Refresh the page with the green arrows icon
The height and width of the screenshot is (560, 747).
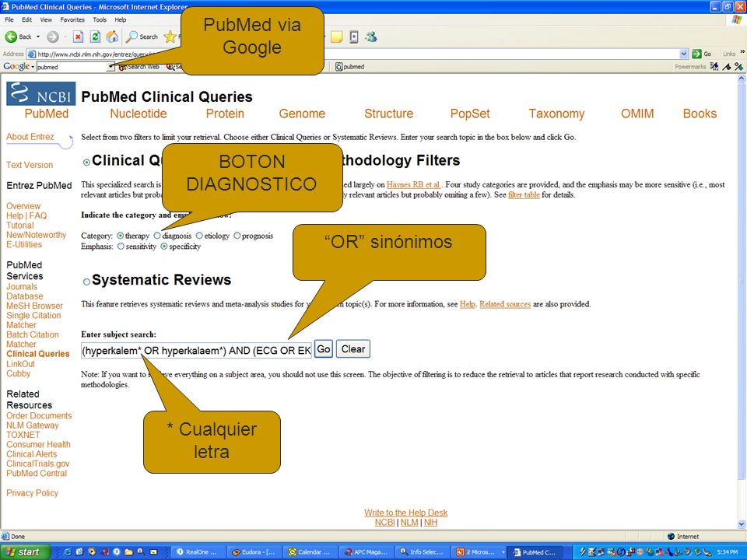tap(95, 37)
